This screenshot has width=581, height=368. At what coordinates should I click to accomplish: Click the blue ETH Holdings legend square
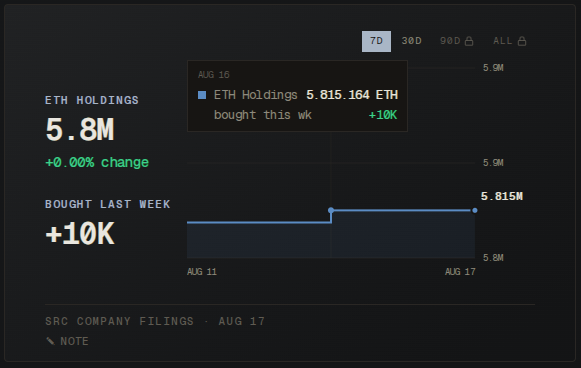point(202,95)
